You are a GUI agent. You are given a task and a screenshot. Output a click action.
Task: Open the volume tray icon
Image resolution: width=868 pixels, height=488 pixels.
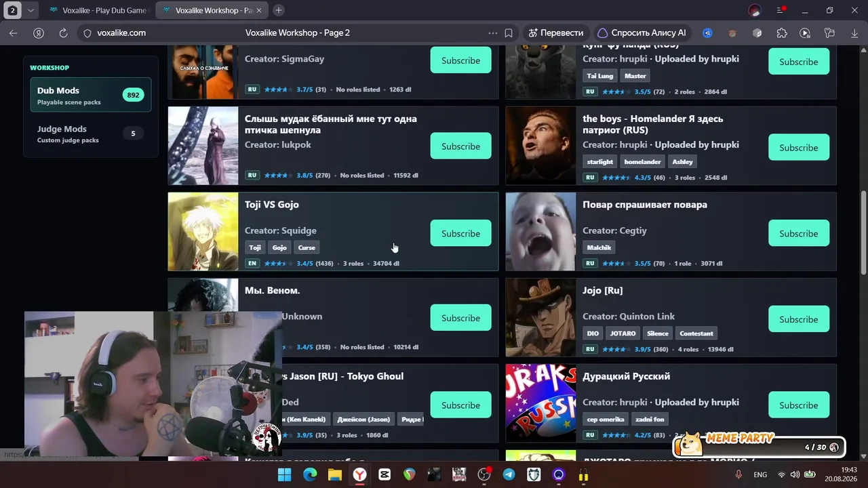pyautogui.click(x=795, y=474)
